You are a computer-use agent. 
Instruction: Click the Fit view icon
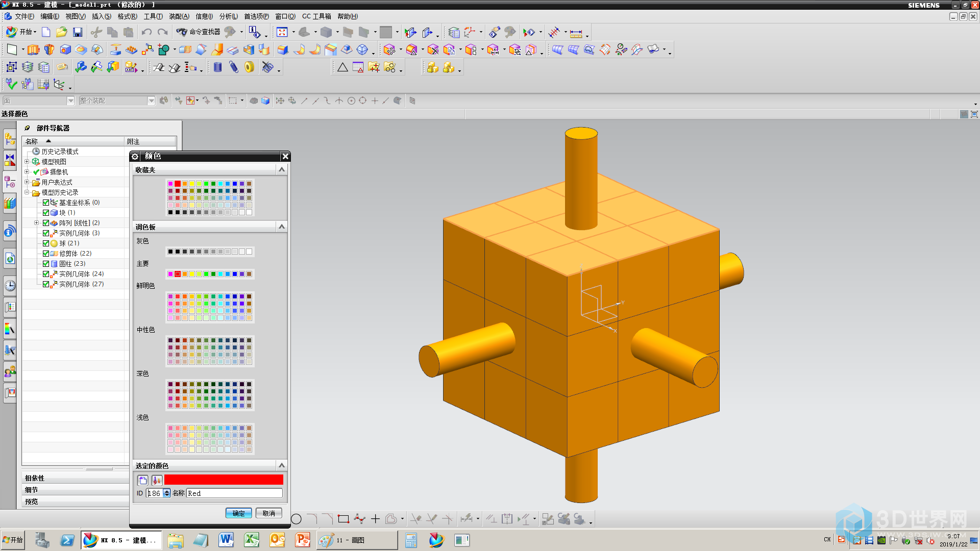click(282, 32)
